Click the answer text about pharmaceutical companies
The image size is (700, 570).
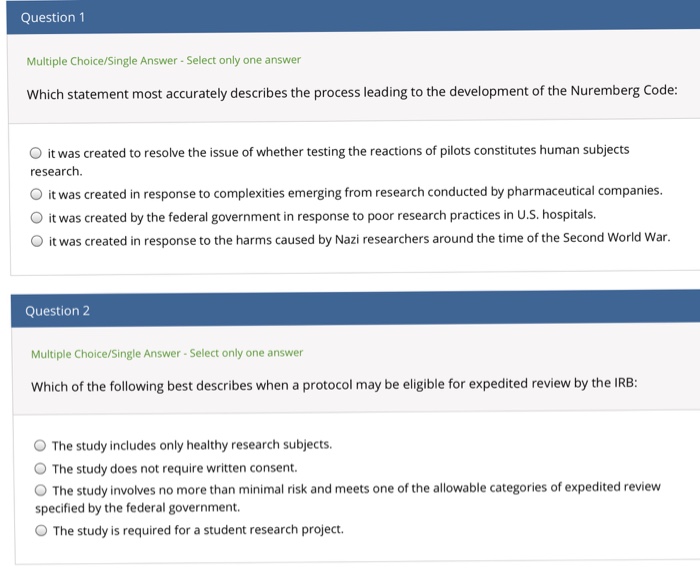point(355,192)
